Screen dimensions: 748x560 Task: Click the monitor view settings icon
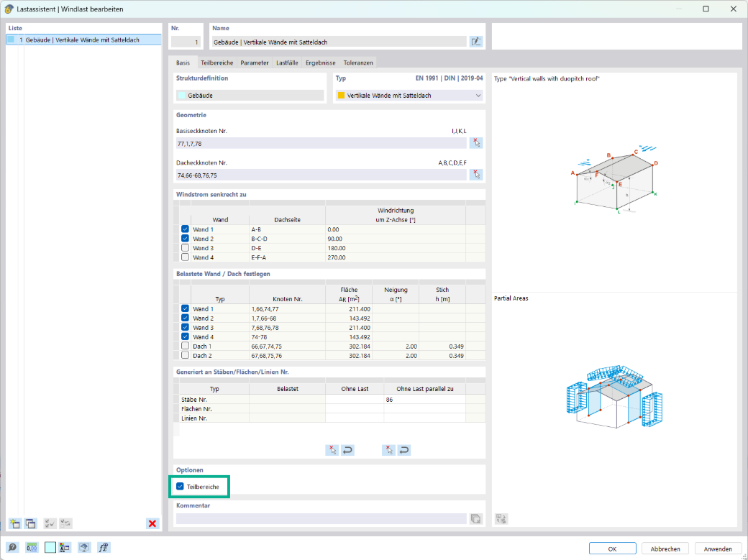[x=84, y=547]
